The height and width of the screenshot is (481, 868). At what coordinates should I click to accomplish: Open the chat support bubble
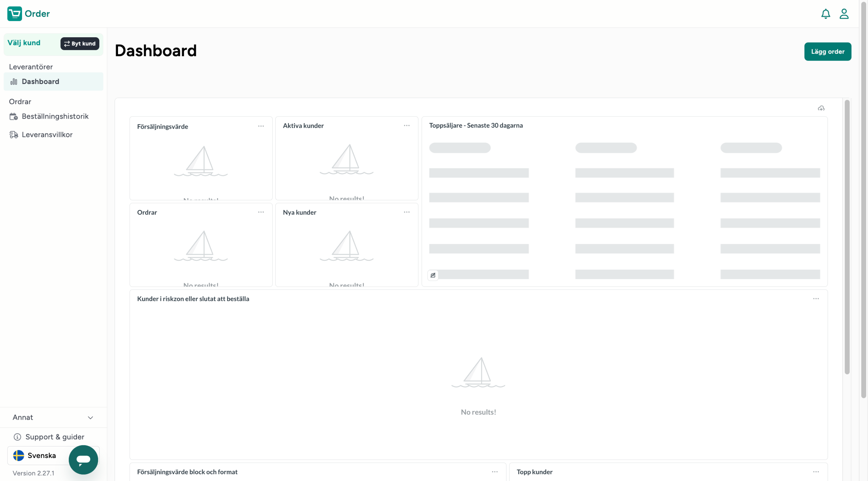click(83, 459)
